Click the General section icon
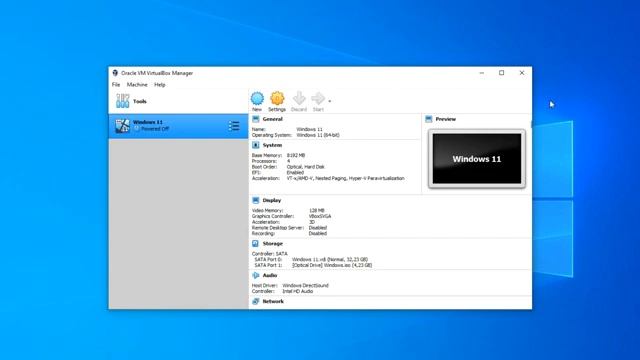 coord(256,119)
